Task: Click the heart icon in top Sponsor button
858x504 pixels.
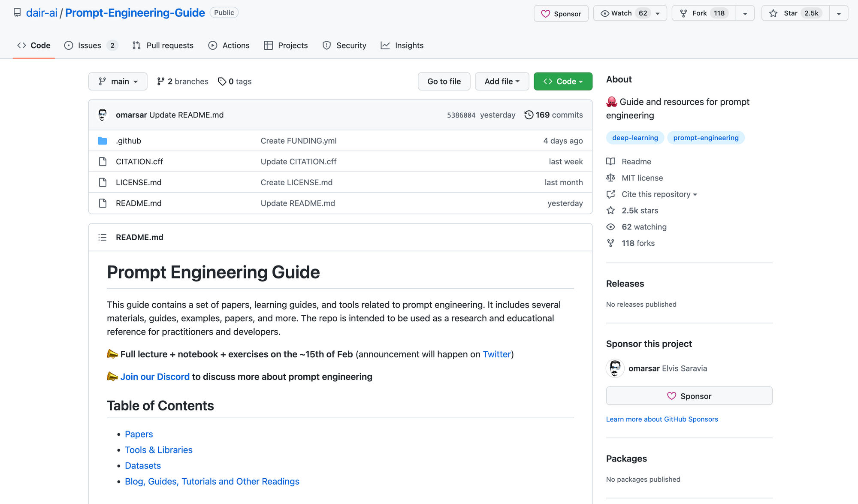Action: pyautogui.click(x=545, y=14)
